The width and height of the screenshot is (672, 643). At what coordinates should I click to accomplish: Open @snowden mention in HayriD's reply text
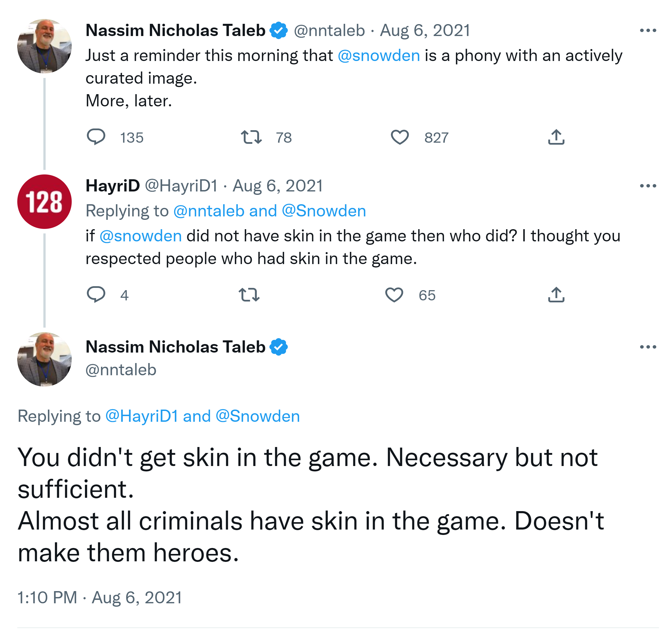click(140, 236)
